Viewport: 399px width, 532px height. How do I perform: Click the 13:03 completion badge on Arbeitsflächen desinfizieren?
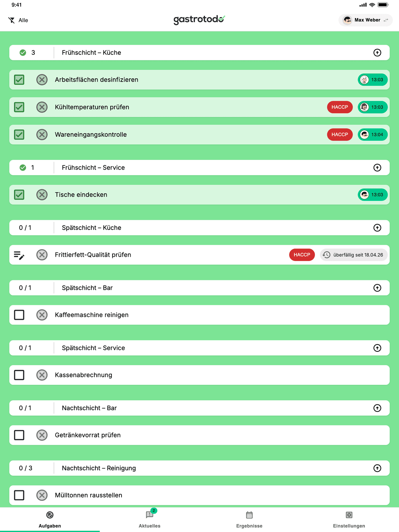[373, 80]
